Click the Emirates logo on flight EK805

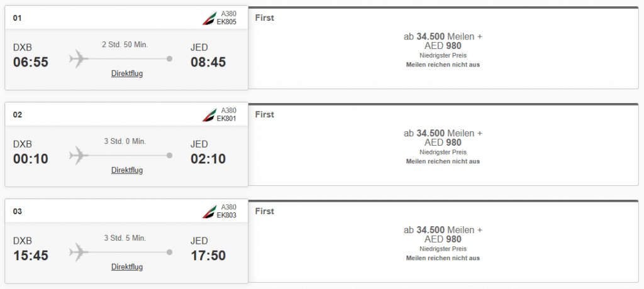pos(209,18)
